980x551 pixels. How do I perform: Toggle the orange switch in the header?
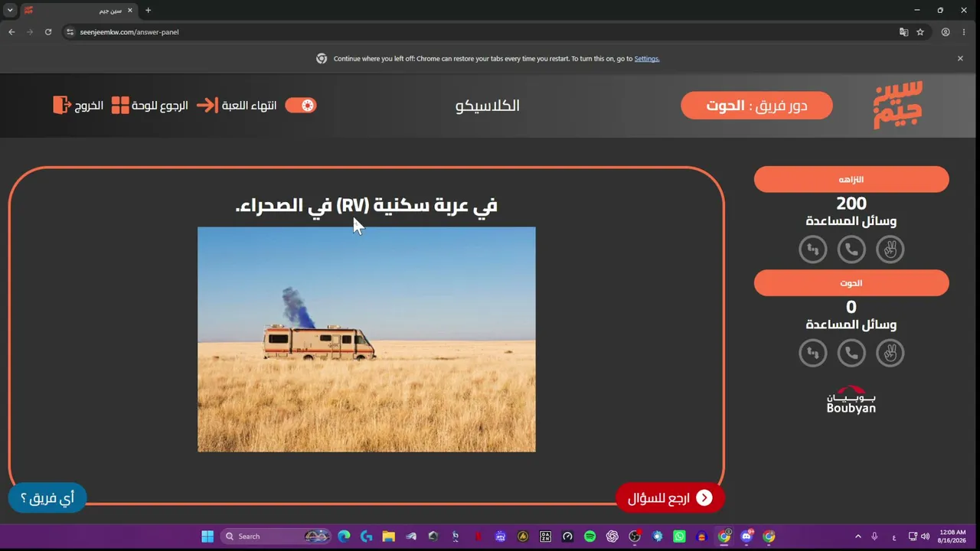tap(301, 106)
